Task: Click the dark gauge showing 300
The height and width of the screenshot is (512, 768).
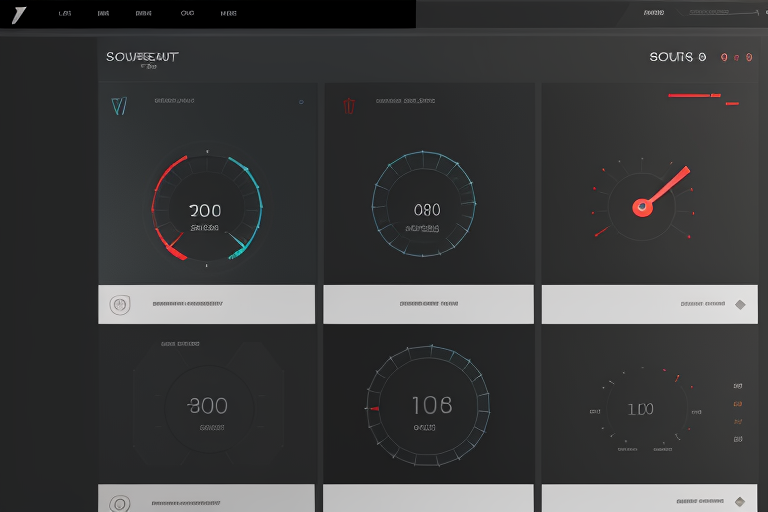Action: click(209, 406)
